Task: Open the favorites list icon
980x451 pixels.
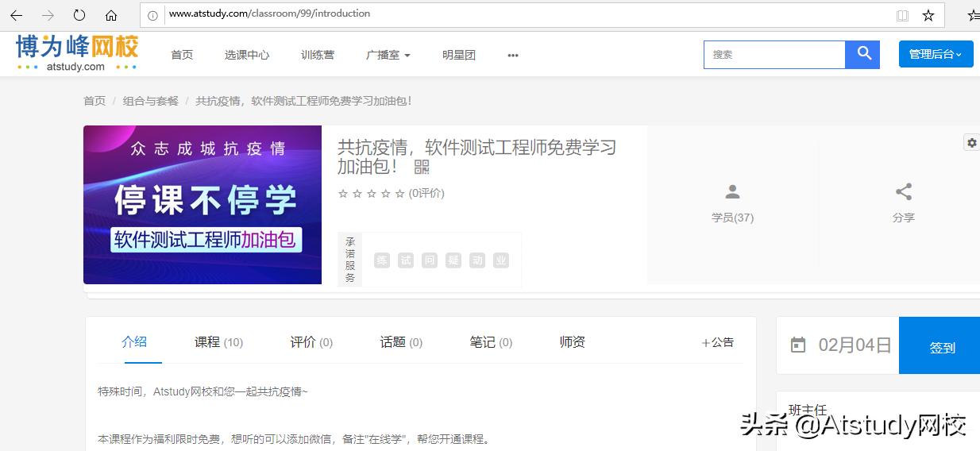Action: (x=974, y=15)
